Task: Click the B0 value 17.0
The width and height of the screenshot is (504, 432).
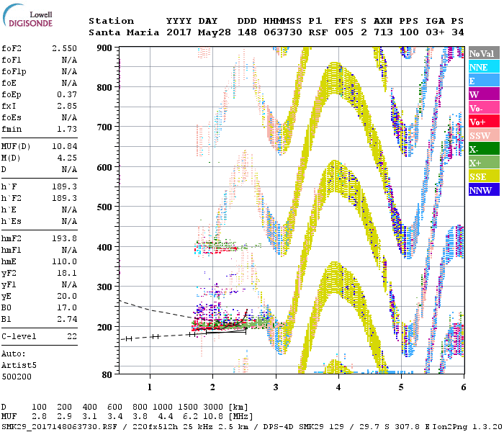Action: 67,308
